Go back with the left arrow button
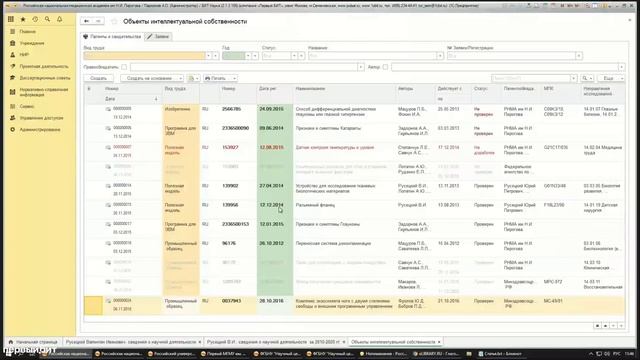 pos(87,21)
